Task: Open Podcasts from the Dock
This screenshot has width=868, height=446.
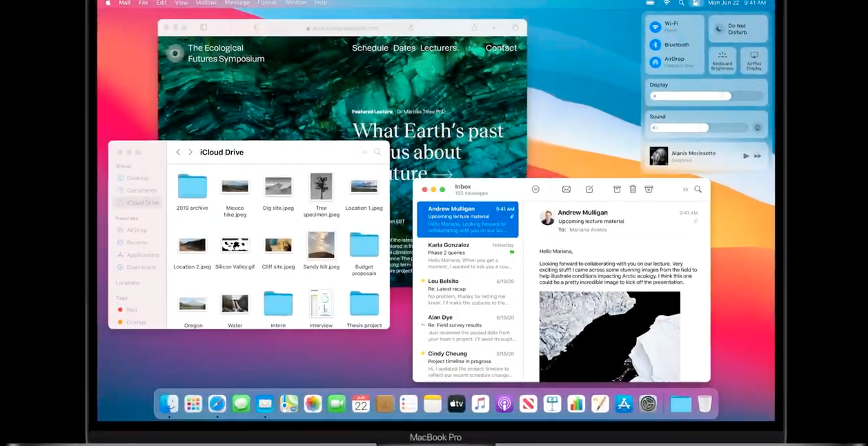Action: pyautogui.click(x=504, y=404)
